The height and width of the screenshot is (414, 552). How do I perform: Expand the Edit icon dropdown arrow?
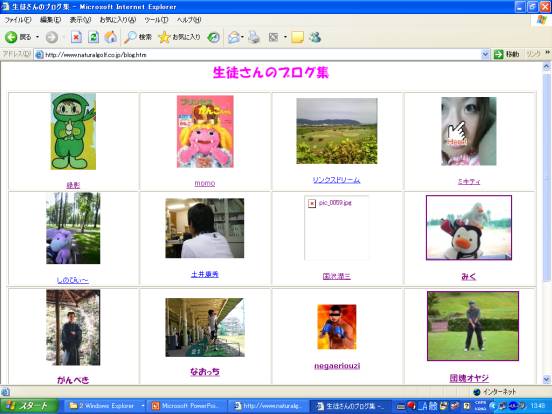point(285,37)
